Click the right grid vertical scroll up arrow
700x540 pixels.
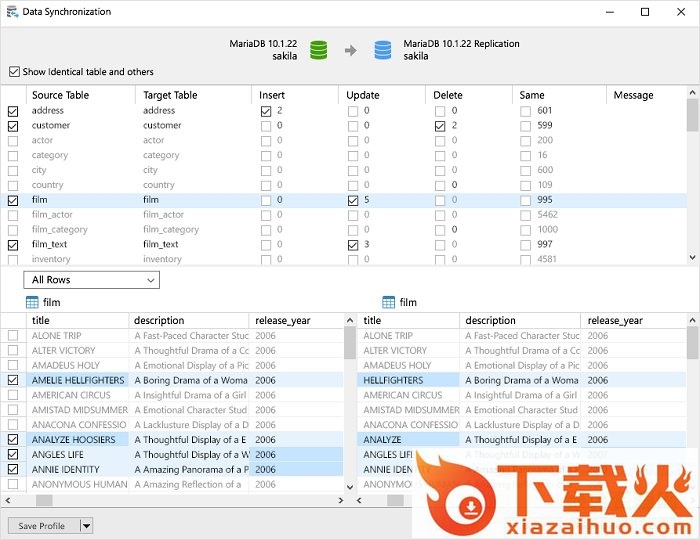pyautogui.click(x=692, y=320)
